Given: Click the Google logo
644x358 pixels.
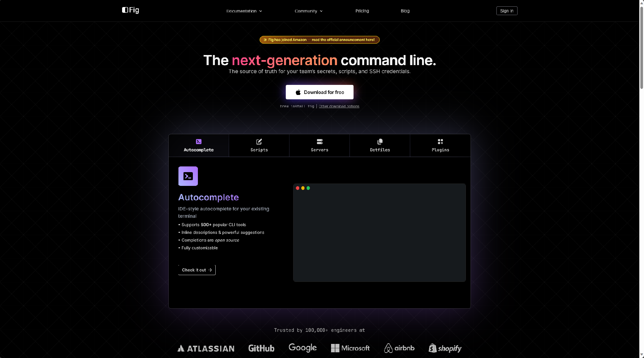Looking at the screenshot, I should (303, 348).
